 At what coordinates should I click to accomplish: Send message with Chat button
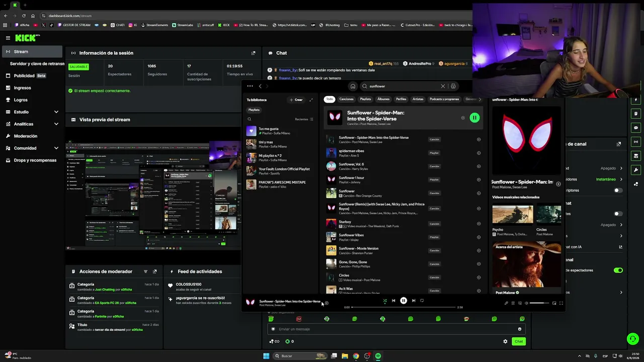(519, 341)
